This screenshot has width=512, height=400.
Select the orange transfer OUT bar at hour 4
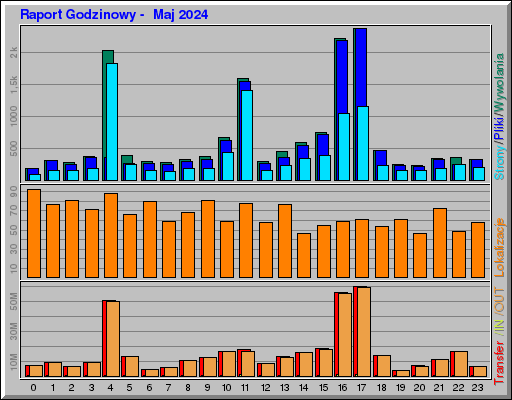pos(113,339)
